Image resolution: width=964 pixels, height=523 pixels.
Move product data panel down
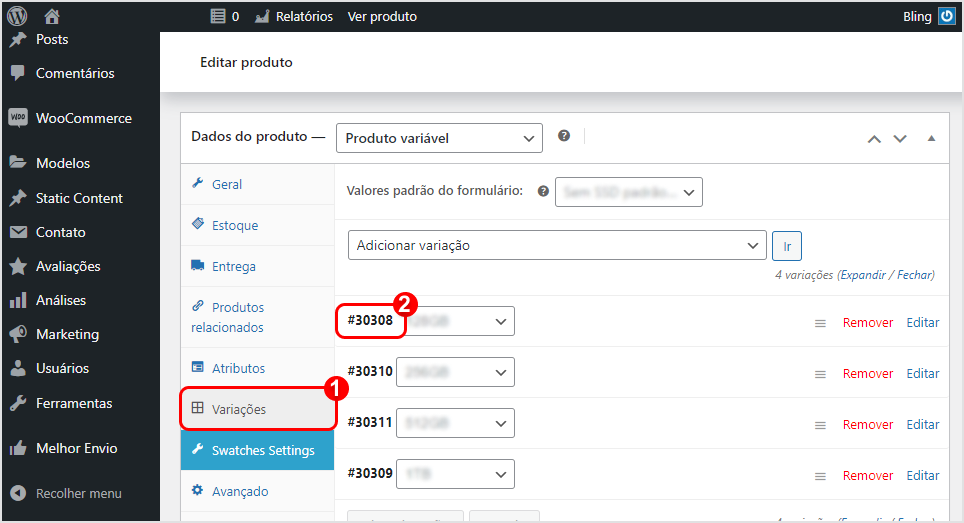[x=899, y=139]
